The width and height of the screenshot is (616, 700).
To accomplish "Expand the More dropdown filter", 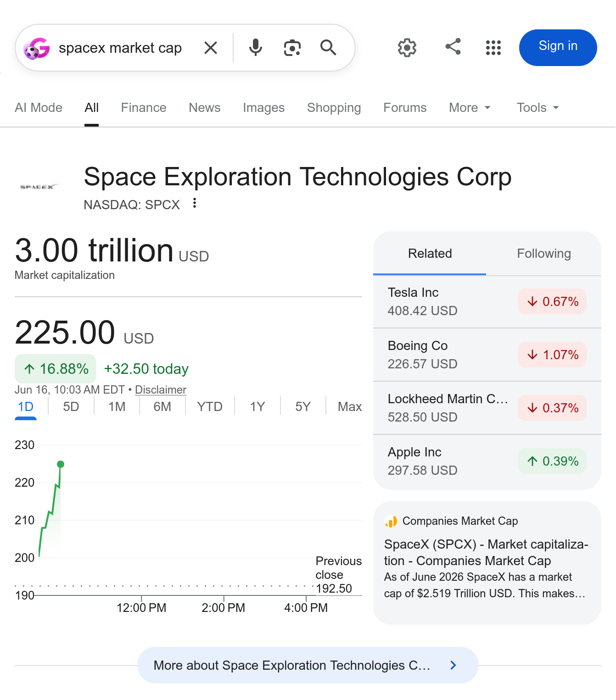I will (470, 108).
